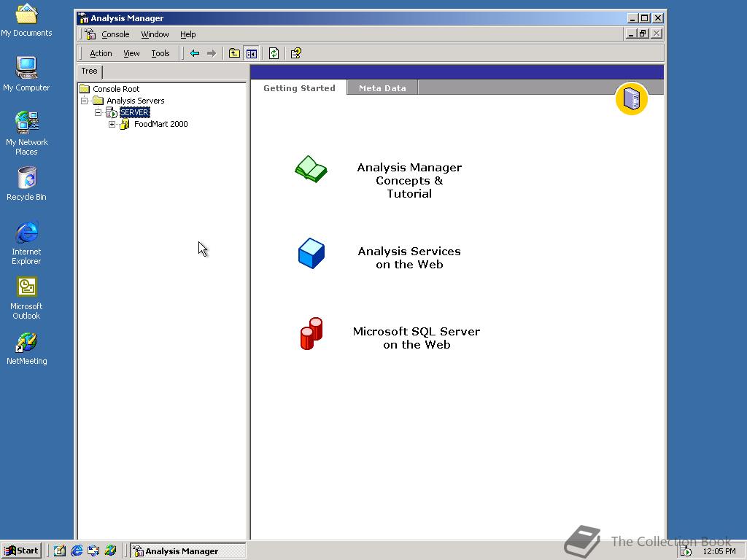This screenshot has height=560, width=747.
Task: Open the Action menu
Action: tap(101, 53)
